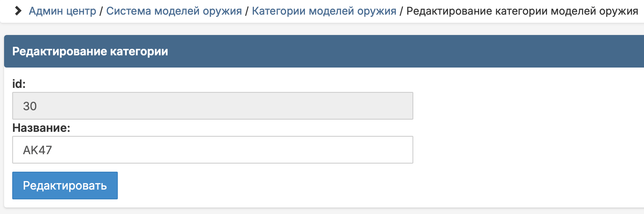Click current breadcrumb Редактирование категории моделей оружия
This screenshot has height=214, width=644.
click(x=522, y=11)
